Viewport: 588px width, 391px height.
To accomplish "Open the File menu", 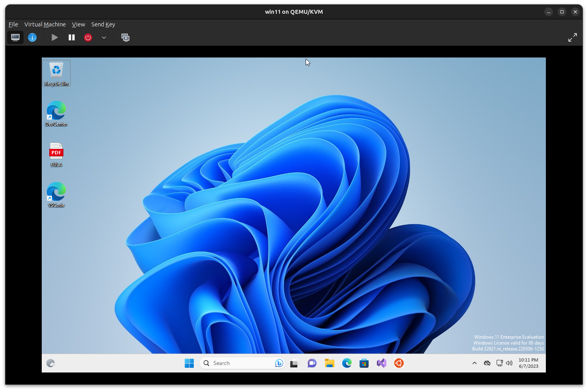I will click(13, 24).
